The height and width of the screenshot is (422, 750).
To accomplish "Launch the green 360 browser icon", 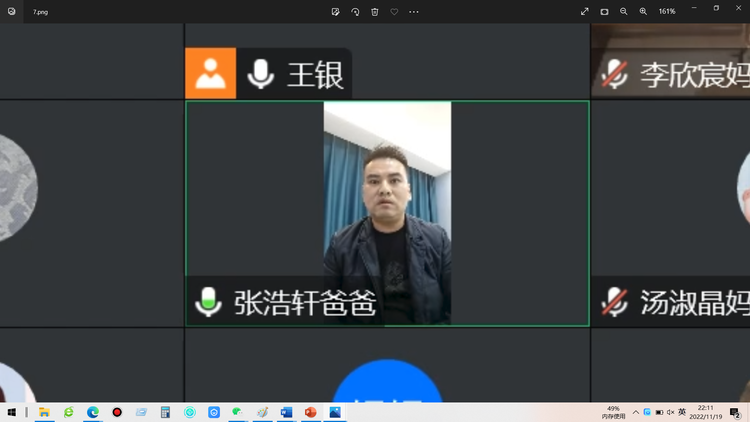I will tap(68, 412).
